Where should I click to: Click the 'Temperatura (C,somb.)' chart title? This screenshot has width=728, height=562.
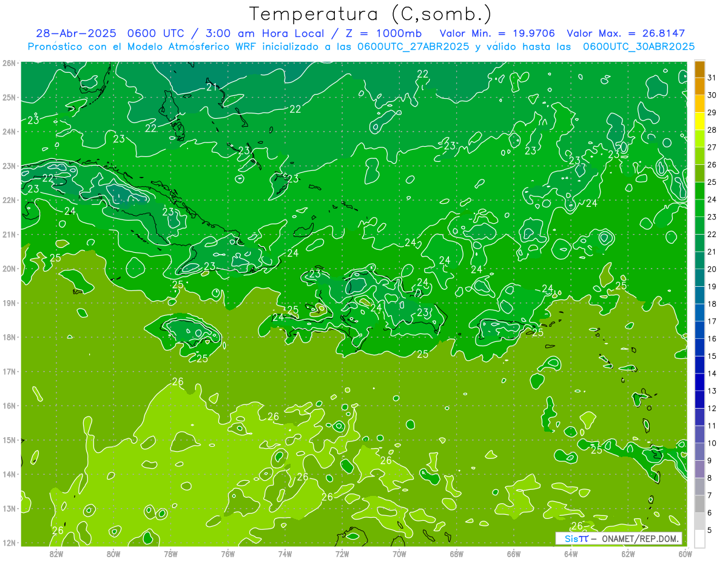click(369, 14)
